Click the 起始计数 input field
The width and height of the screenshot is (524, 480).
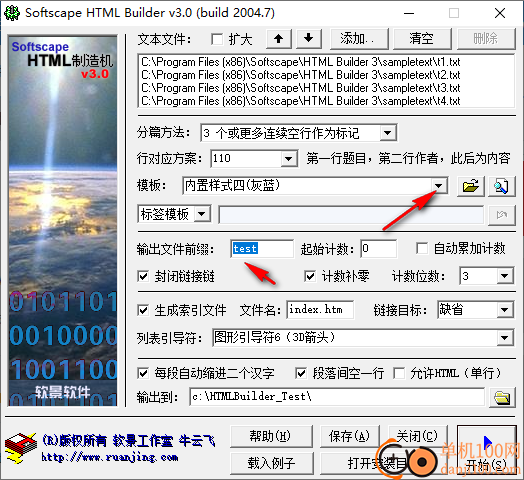coord(379,249)
